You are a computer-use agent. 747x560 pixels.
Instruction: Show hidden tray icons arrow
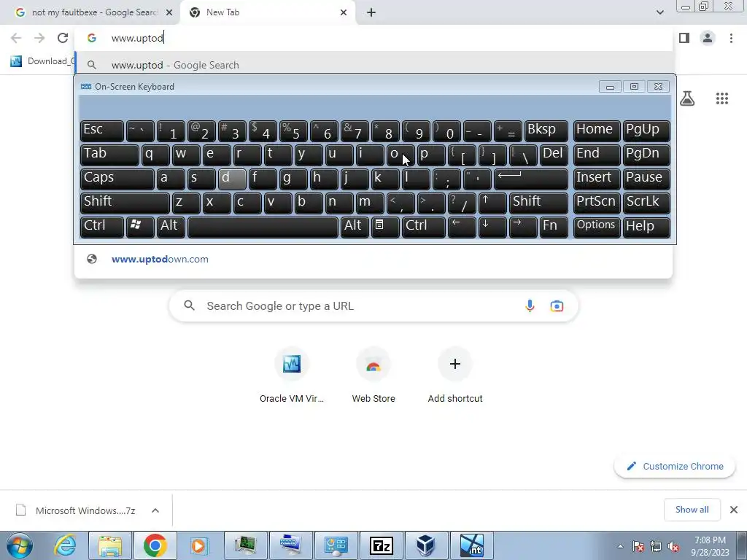tap(620, 546)
